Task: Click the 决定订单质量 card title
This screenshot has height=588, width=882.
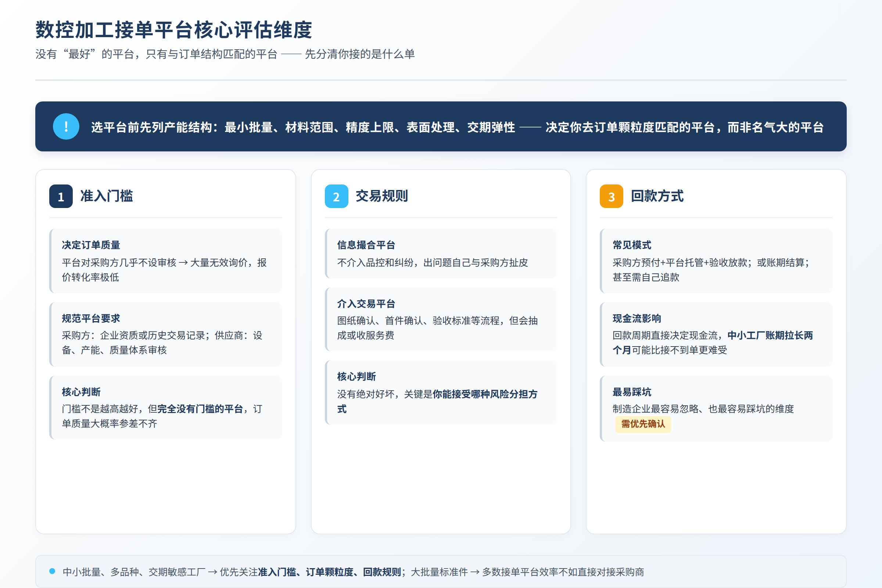Action: (x=91, y=245)
